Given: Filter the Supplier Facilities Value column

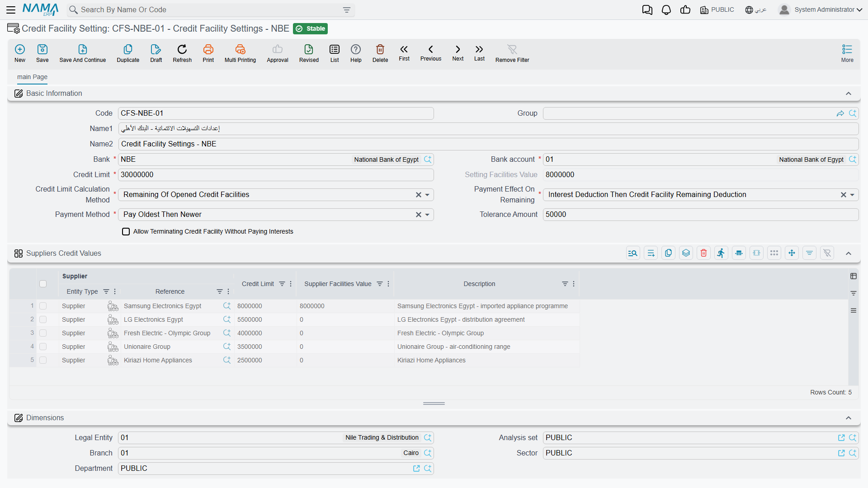Looking at the screenshot, I should coord(380,284).
